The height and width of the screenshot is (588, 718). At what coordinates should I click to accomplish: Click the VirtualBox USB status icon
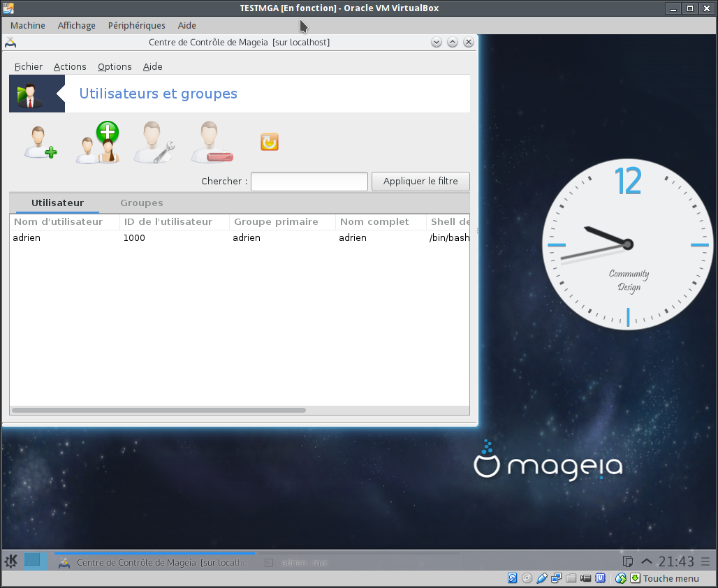[542, 578]
